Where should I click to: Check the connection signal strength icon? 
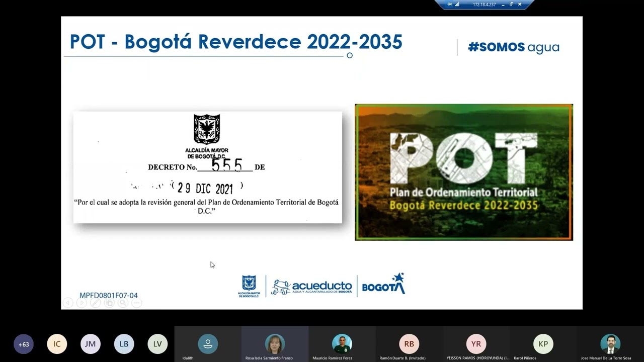pyautogui.click(x=457, y=4)
